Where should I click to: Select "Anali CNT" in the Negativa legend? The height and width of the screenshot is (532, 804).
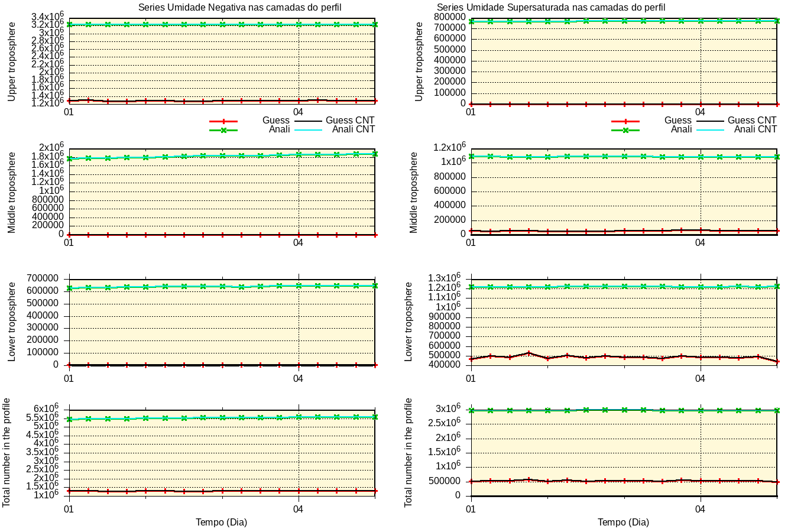(x=354, y=129)
